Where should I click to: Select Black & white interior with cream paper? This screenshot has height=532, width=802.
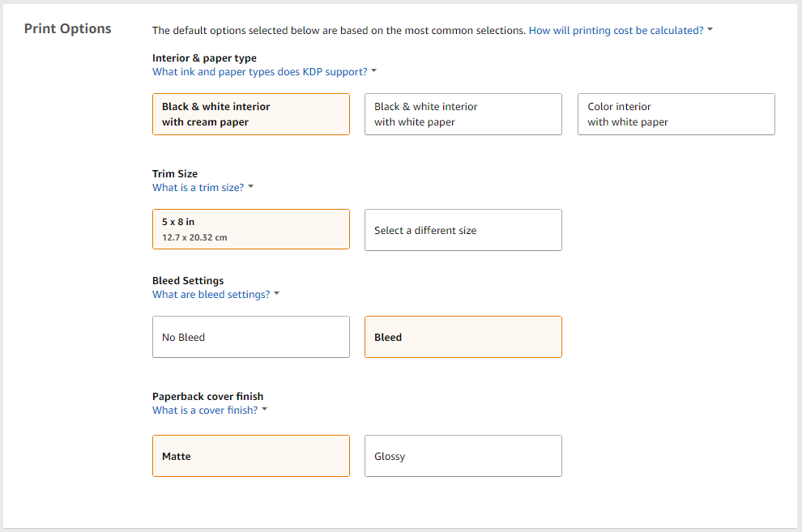pyautogui.click(x=250, y=114)
